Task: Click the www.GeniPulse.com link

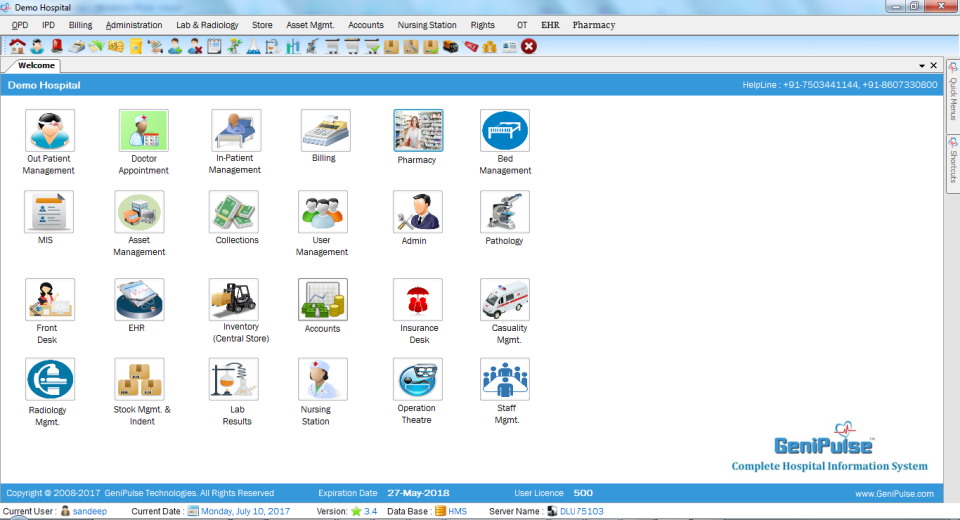Action: pos(894,494)
